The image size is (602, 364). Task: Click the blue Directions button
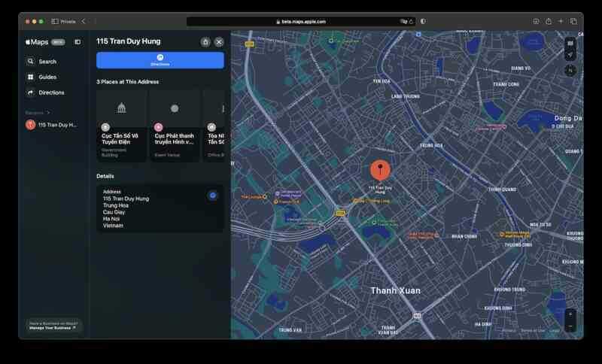(160, 60)
